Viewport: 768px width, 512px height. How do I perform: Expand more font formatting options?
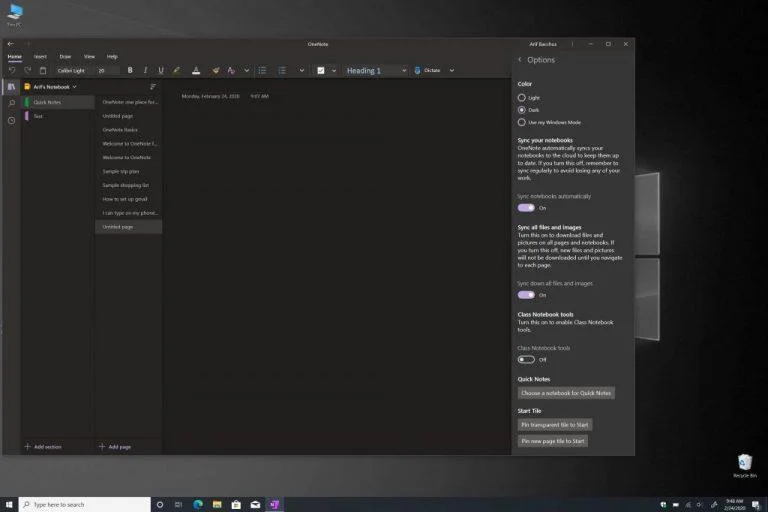(x=246, y=71)
